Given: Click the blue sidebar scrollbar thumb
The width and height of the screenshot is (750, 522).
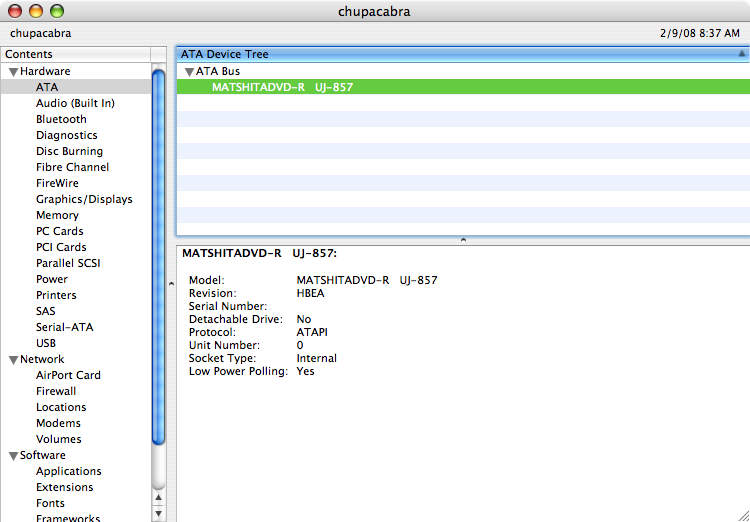Looking at the screenshot, I should (x=158, y=257).
